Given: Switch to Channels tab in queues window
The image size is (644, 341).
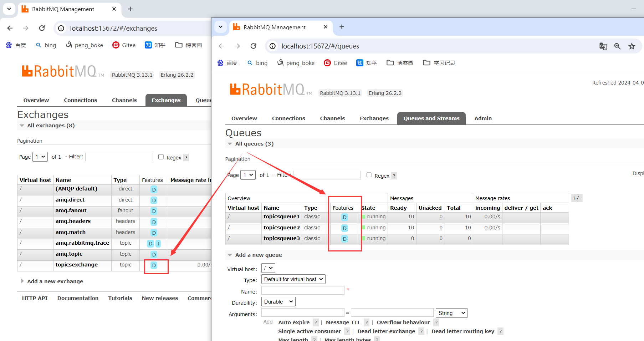Looking at the screenshot, I should pos(332,118).
